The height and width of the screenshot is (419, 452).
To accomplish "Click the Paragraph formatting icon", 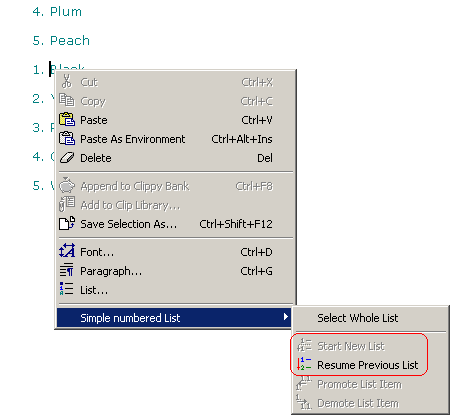I will click(67, 270).
